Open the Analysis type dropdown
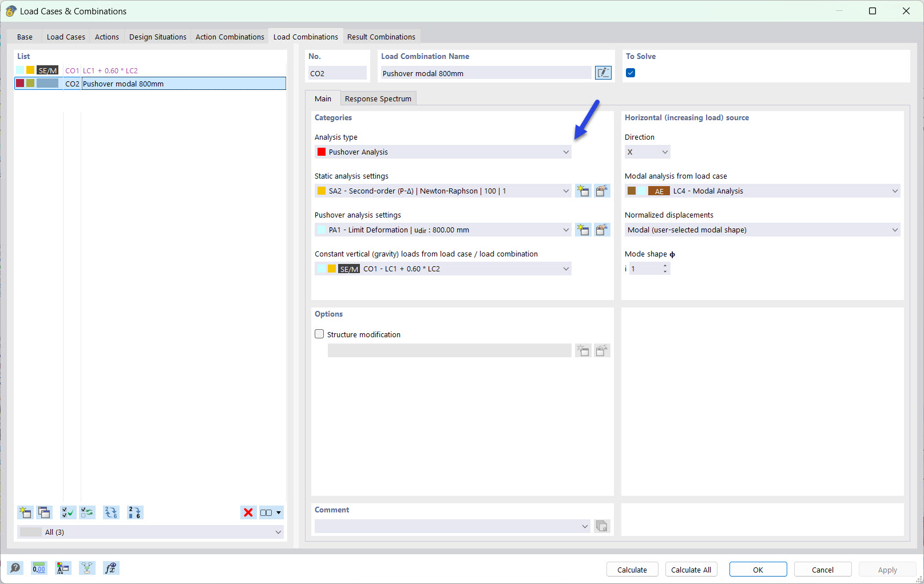This screenshot has height=584, width=924. tap(443, 152)
